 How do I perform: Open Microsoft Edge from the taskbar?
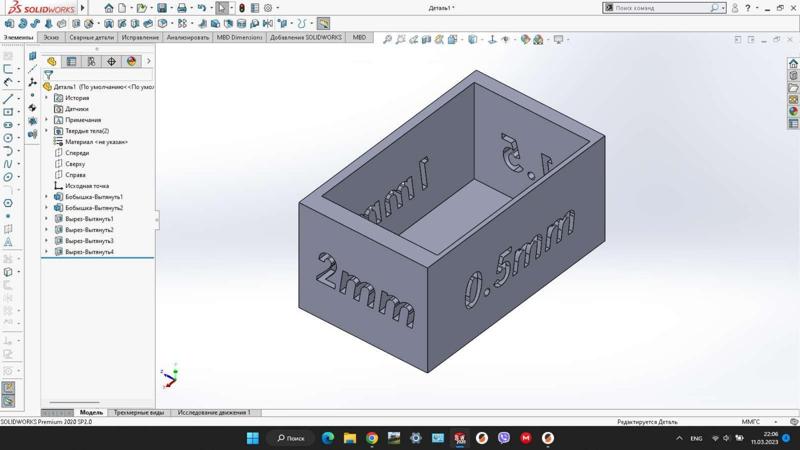[328, 438]
